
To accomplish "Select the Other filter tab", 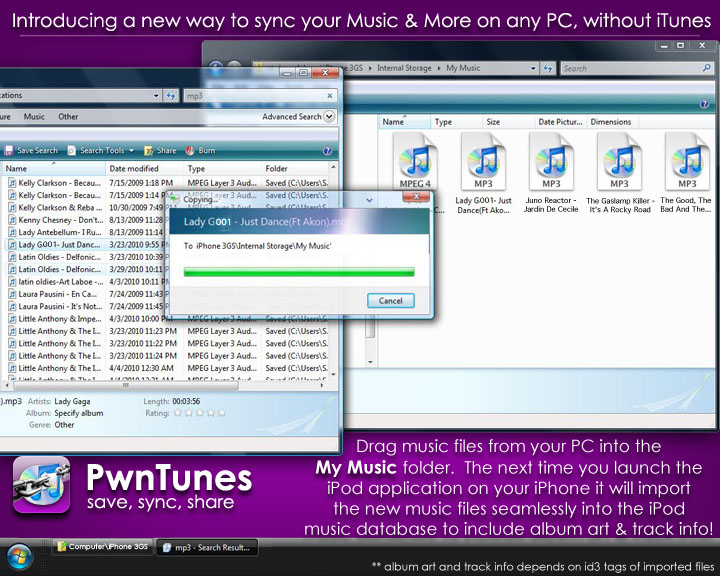I will click(68, 117).
